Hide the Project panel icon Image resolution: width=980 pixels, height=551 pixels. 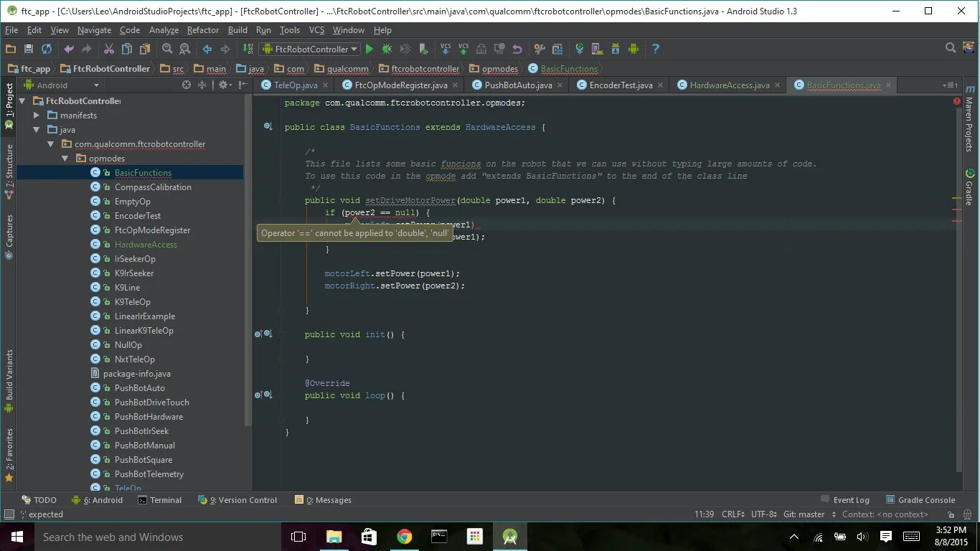244,85
